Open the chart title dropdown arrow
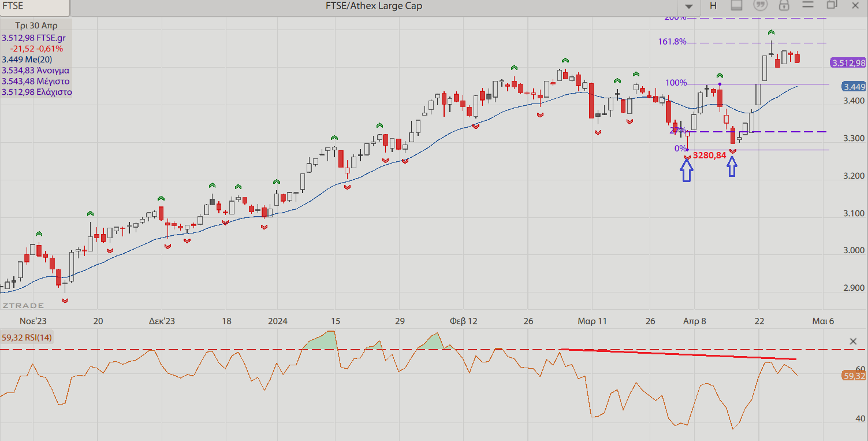868x441 pixels. point(689,6)
